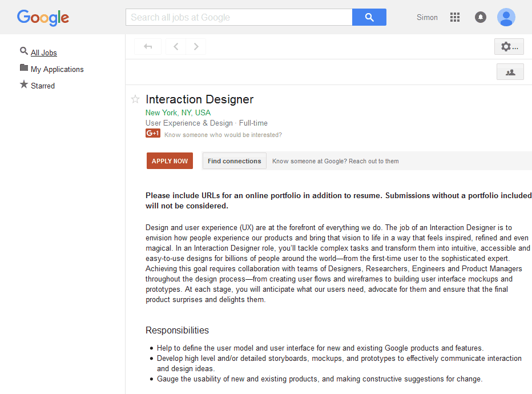This screenshot has width=532, height=394.
Task: Click the people share icon button
Action: [x=510, y=72]
